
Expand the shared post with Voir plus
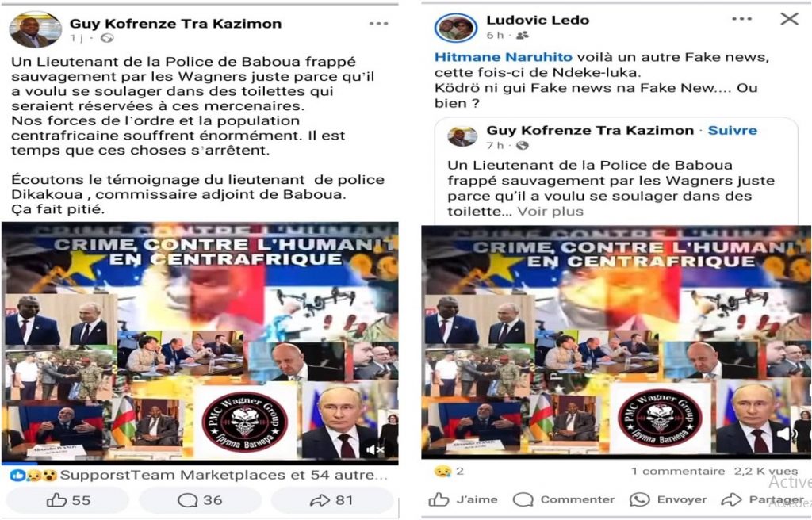click(550, 212)
